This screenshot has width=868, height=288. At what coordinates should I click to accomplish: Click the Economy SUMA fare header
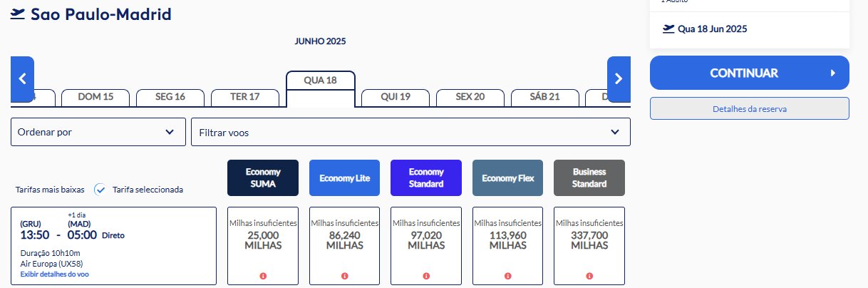point(263,178)
